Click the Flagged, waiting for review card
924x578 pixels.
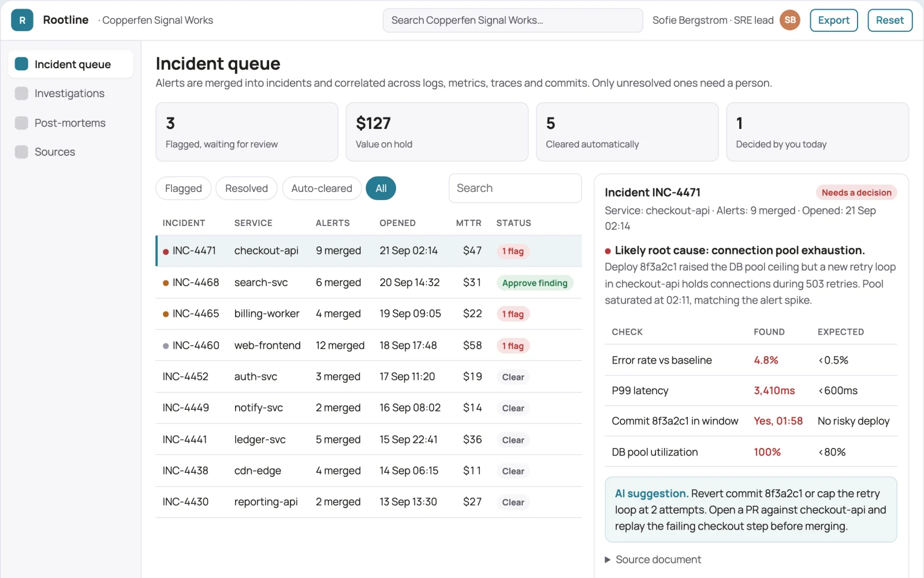click(x=247, y=132)
